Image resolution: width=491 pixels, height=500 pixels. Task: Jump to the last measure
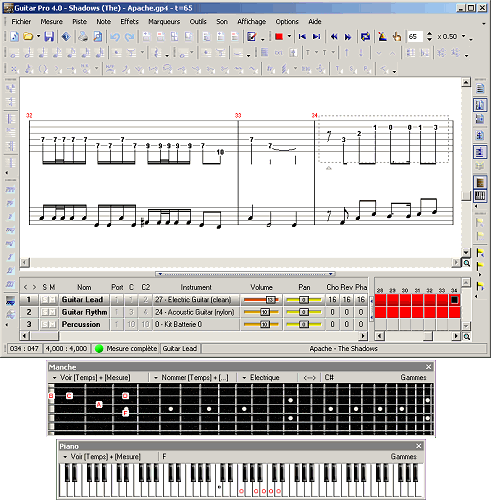pos(316,36)
